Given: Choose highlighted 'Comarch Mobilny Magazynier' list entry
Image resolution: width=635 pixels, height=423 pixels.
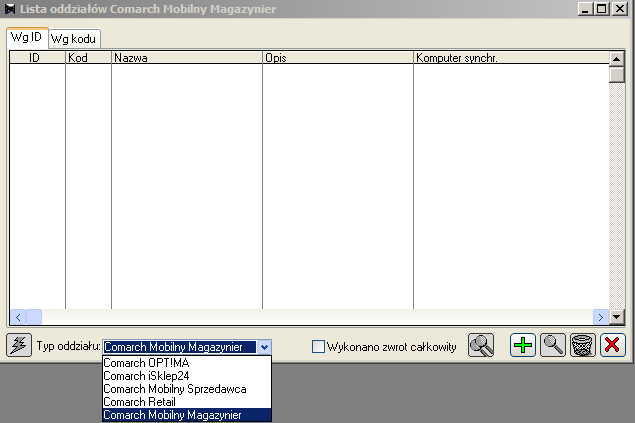Looking at the screenshot, I should click(x=187, y=414).
